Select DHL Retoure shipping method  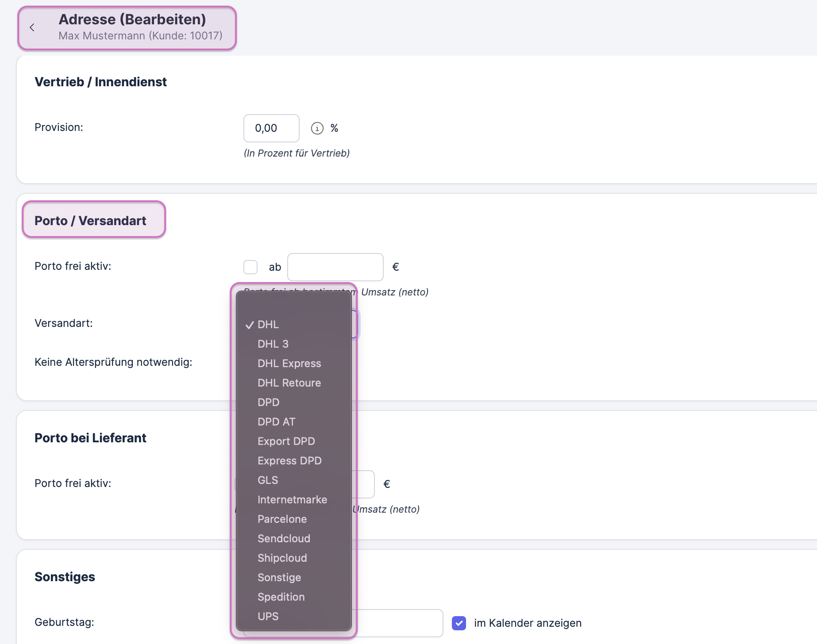(x=289, y=383)
